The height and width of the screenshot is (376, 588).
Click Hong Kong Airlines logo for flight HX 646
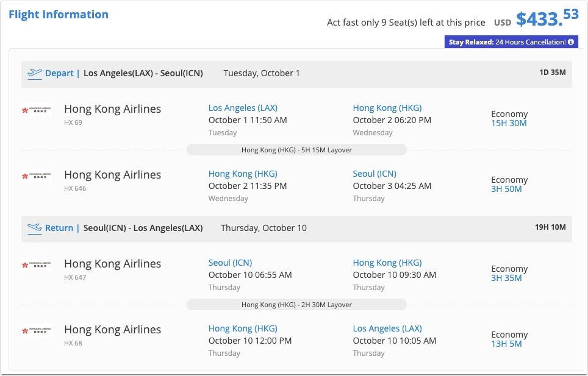pos(37,176)
